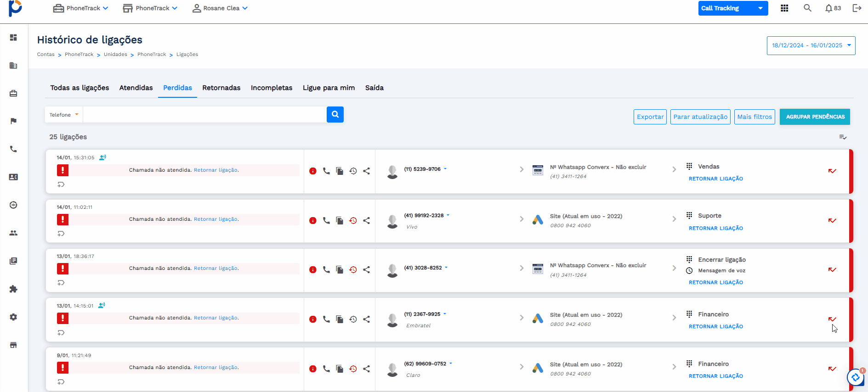Expand dropdown next to (11) 5239-9706
Image resolution: width=868 pixels, height=392 pixels.
(x=445, y=169)
